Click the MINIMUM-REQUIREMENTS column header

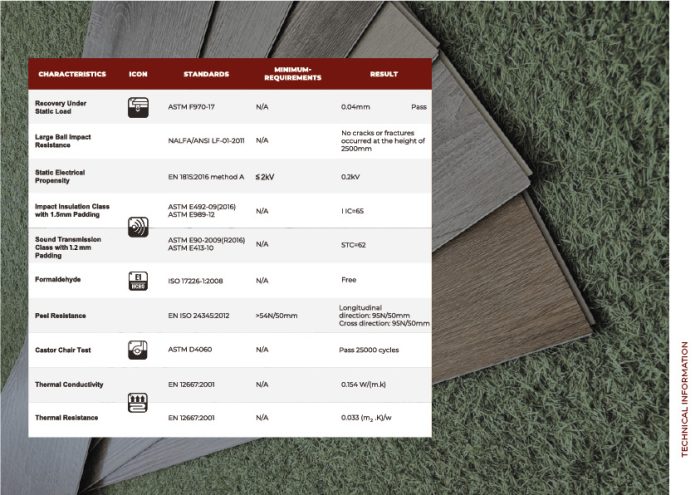[293, 74]
